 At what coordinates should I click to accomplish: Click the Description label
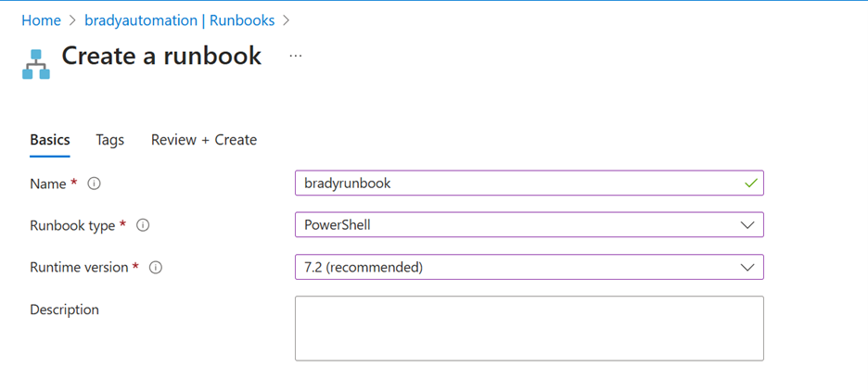coord(64,310)
